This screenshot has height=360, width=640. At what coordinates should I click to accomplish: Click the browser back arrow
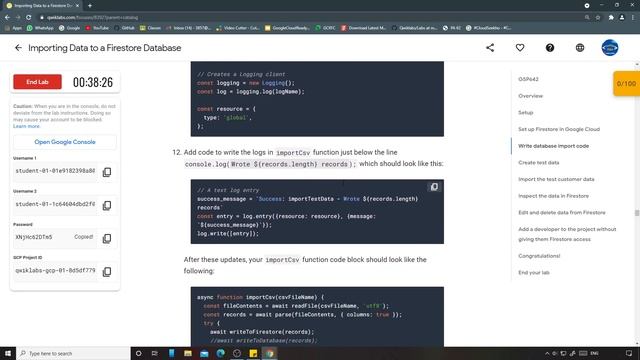click(x=7, y=18)
